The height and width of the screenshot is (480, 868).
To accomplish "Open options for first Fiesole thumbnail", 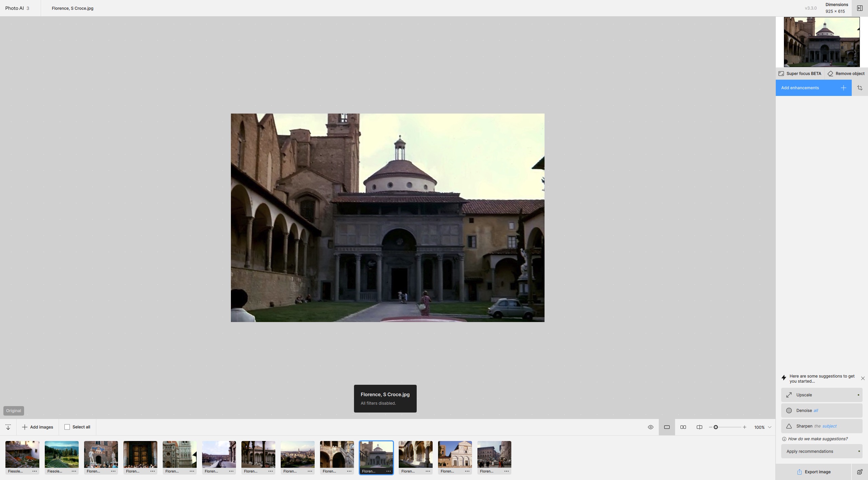I will pos(35,471).
